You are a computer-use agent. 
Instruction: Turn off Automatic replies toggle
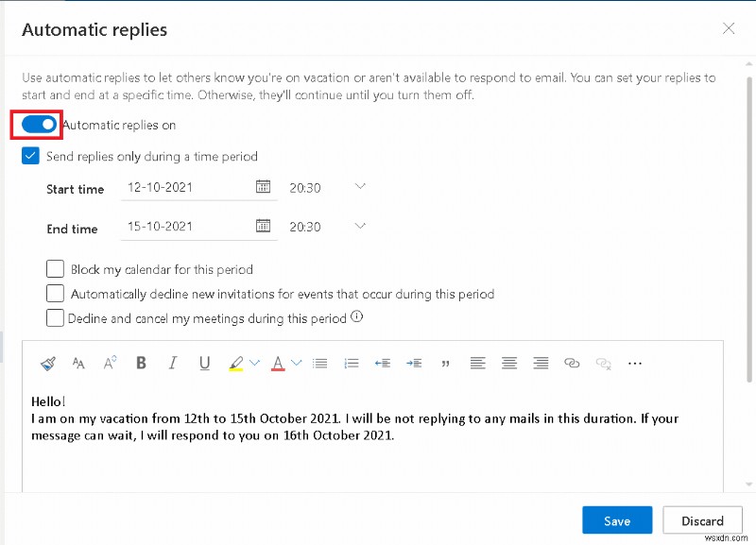pos(39,124)
